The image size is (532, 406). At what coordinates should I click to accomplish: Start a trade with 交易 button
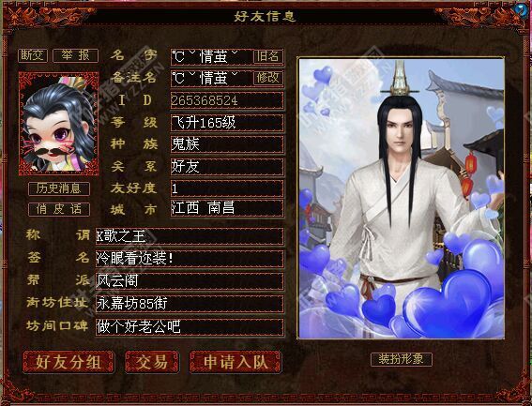coord(152,362)
